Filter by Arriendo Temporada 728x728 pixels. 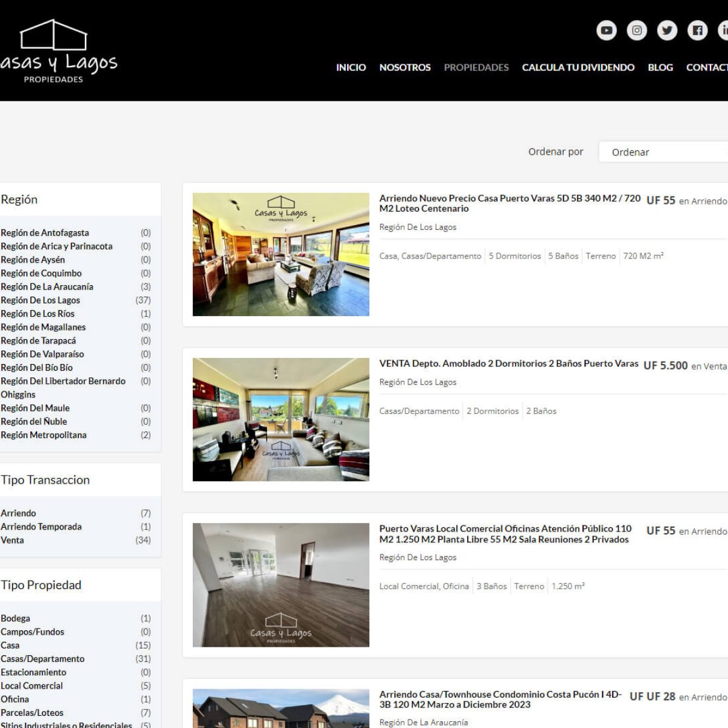coord(41,527)
